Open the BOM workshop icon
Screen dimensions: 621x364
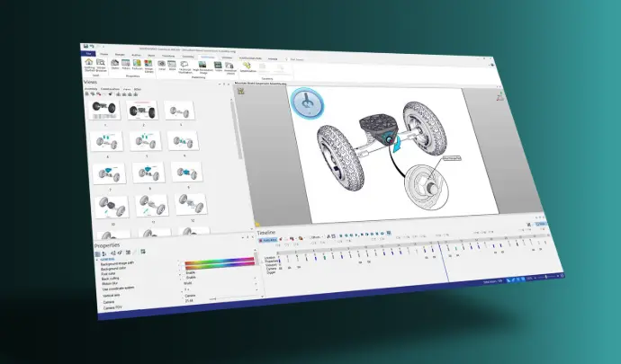[172, 66]
